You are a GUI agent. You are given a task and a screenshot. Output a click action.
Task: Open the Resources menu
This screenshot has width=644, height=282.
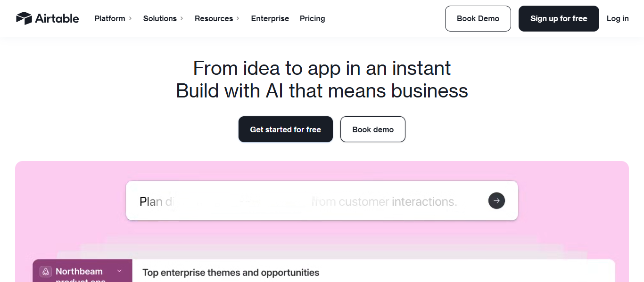click(x=214, y=18)
